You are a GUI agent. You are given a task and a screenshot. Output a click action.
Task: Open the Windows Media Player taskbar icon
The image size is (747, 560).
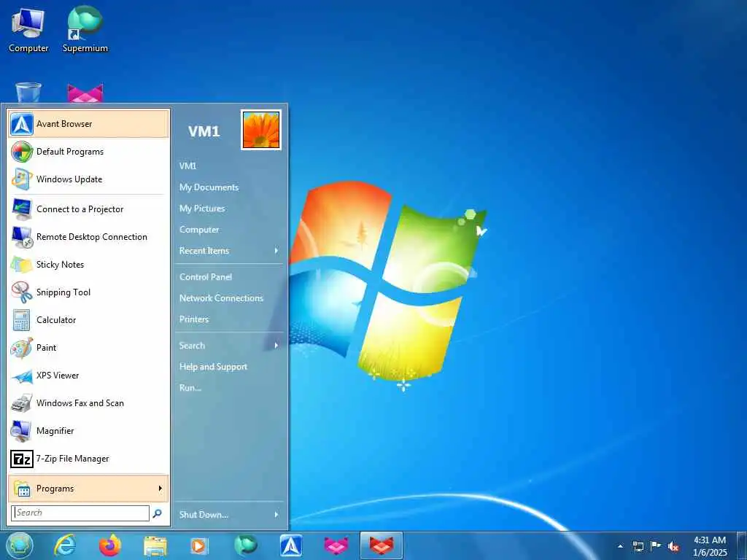pos(198,546)
